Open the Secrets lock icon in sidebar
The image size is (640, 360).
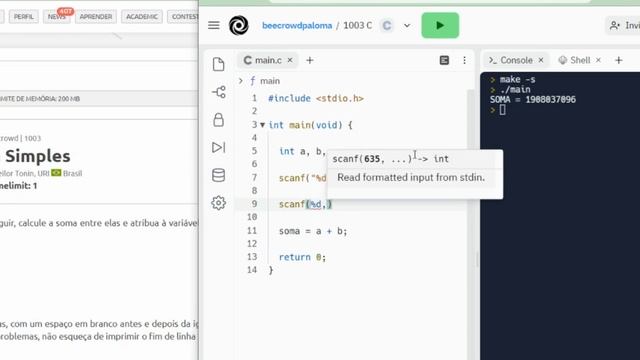click(x=218, y=120)
